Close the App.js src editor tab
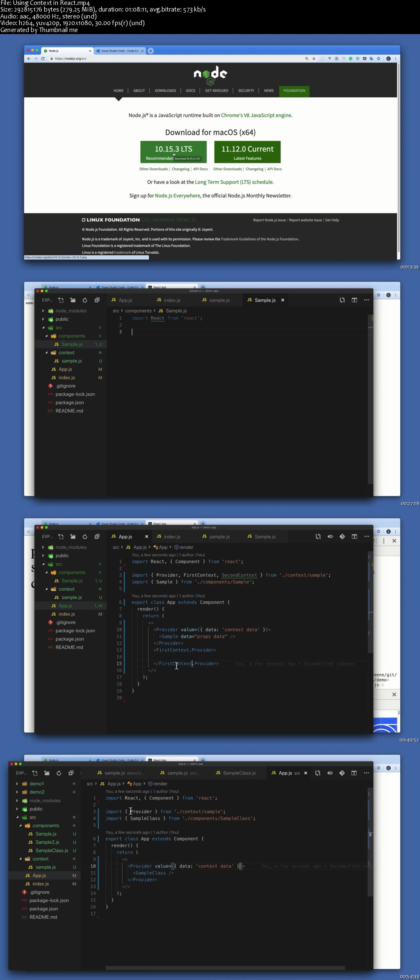Viewport: 420px width, 980px height. click(306, 773)
